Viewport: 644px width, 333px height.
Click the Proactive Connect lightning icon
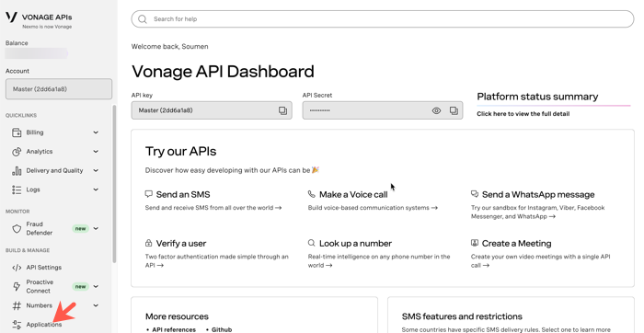(x=17, y=287)
